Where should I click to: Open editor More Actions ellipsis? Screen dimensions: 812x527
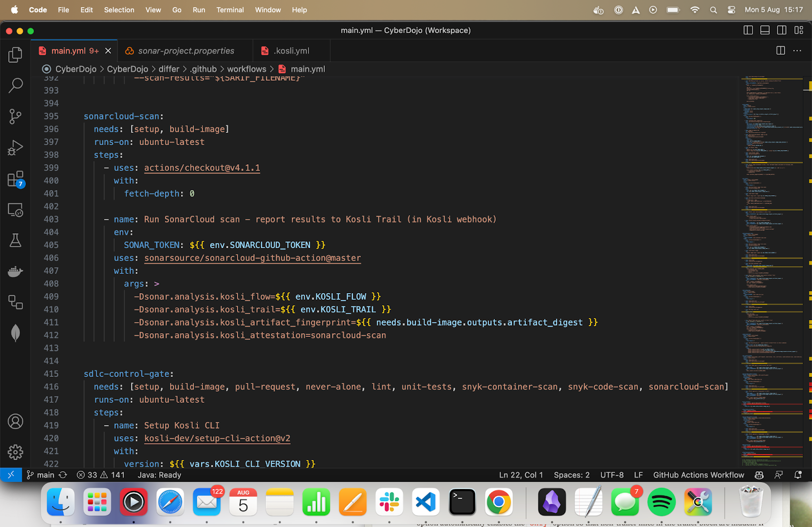pos(797,50)
